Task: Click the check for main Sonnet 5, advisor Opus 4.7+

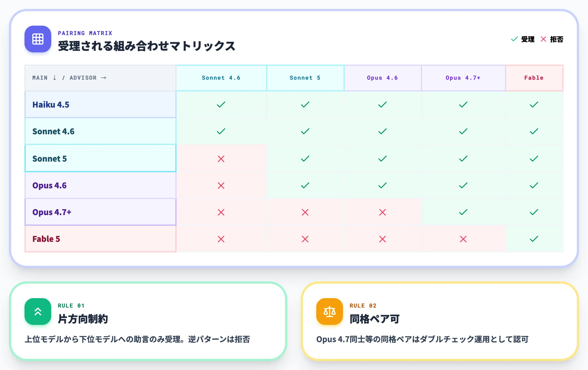Action: click(463, 159)
